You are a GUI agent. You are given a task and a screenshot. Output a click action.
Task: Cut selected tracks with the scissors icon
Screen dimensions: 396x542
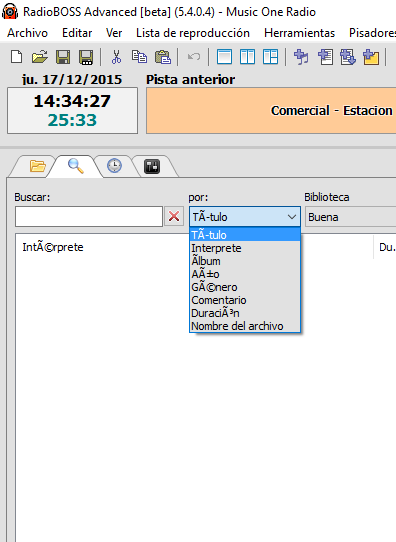click(116, 57)
